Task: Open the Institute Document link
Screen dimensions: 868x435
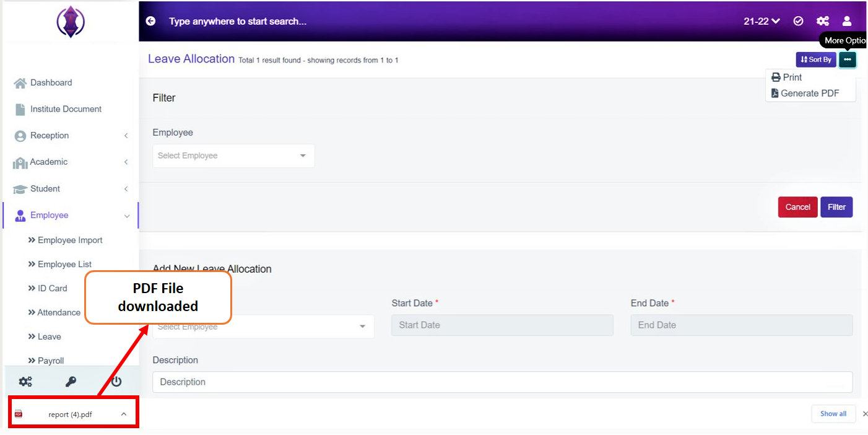Action: tap(66, 109)
